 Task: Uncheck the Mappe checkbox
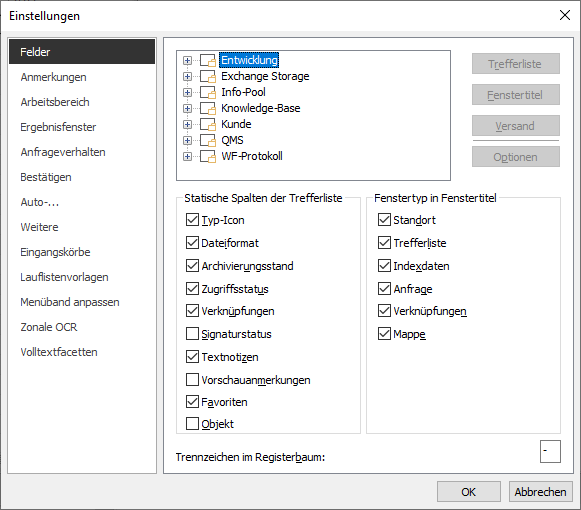(384, 334)
